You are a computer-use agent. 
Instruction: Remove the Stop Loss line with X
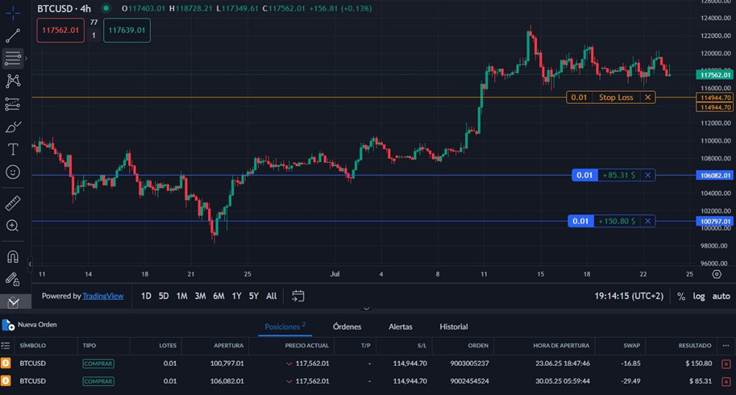648,97
